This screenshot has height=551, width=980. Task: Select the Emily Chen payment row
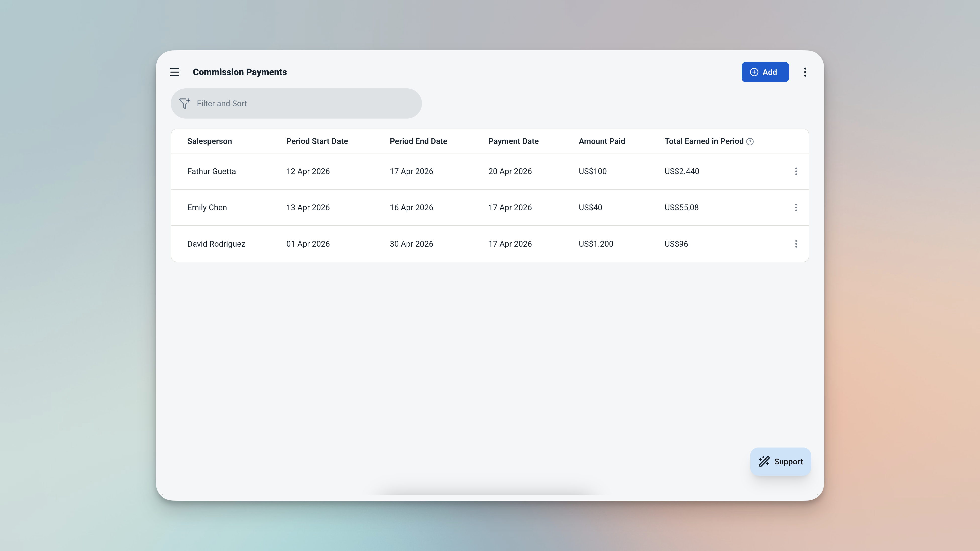click(x=207, y=207)
